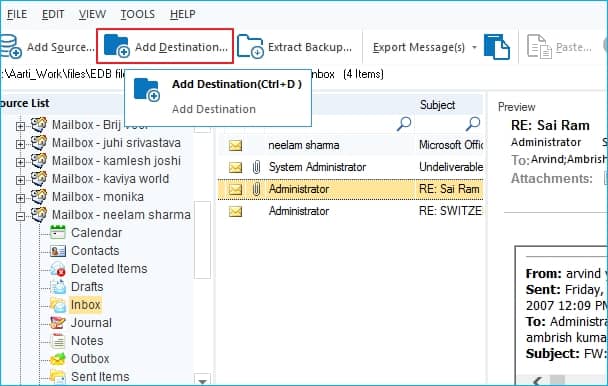The width and height of the screenshot is (608, 386).
Task: Click search magnifier in sender column
Action: pos(404,124)
